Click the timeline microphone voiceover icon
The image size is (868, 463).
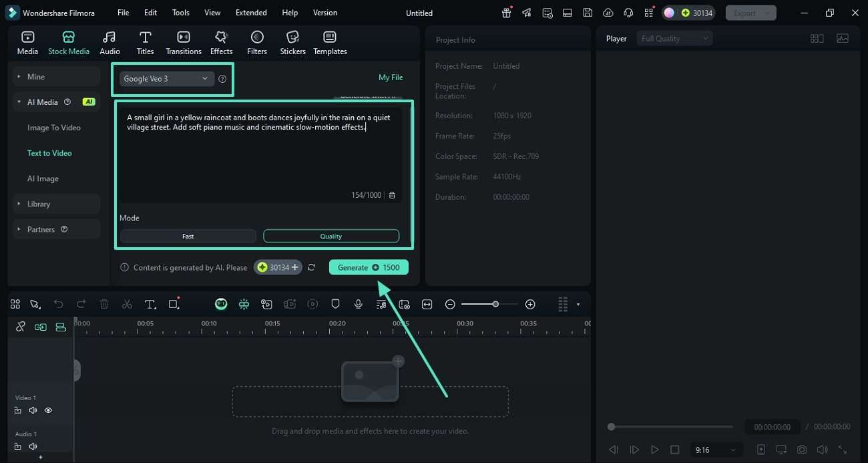pos(359,305)
